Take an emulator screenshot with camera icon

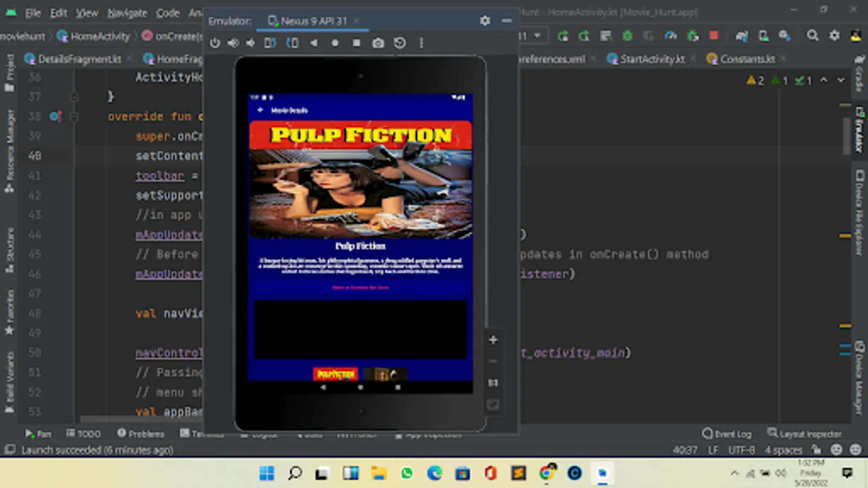pos(378,43)
